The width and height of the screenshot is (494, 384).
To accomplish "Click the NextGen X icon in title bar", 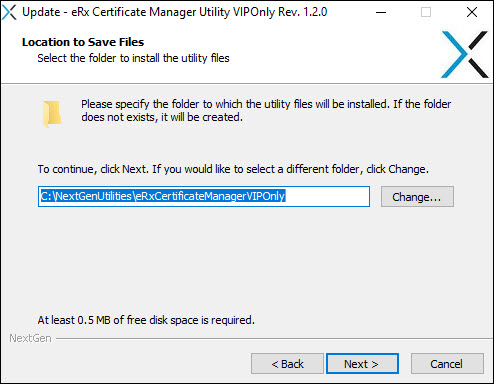I will [9, 12].
